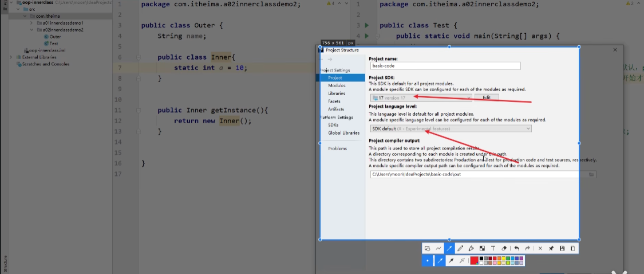Run main method via line 4 gutter arrow
The width and height of the screenshot is (644, 274).
(367, 36)
